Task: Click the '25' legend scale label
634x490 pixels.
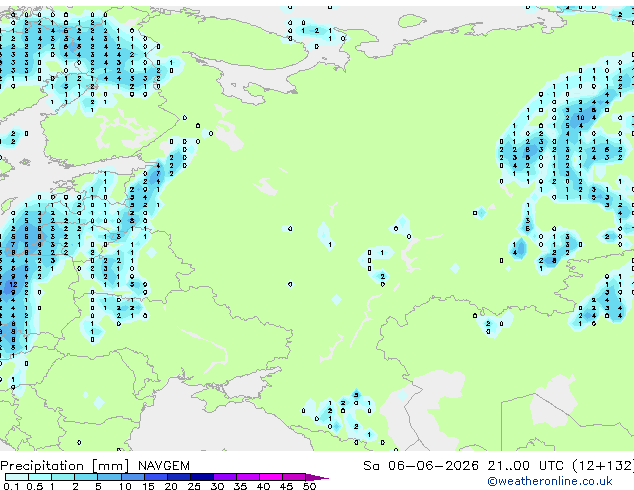Action: click(194, 486)
